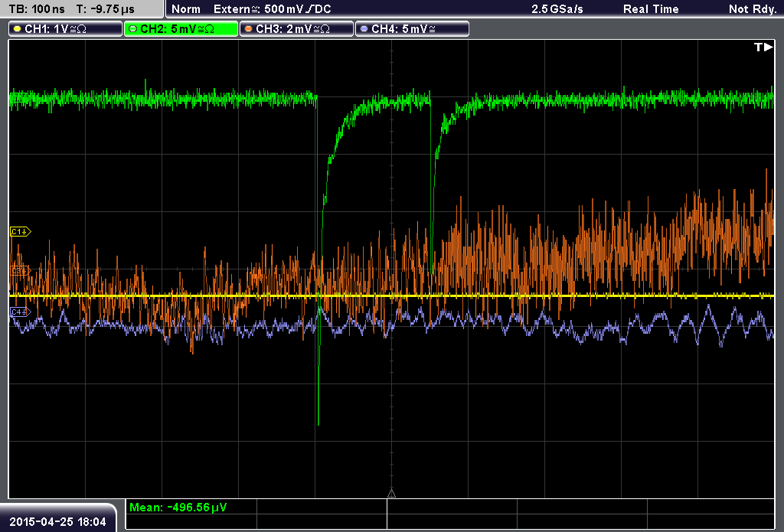Click the green C2 ground level marker
Viewport: 784px width, 532px height.
click(21, 97)
